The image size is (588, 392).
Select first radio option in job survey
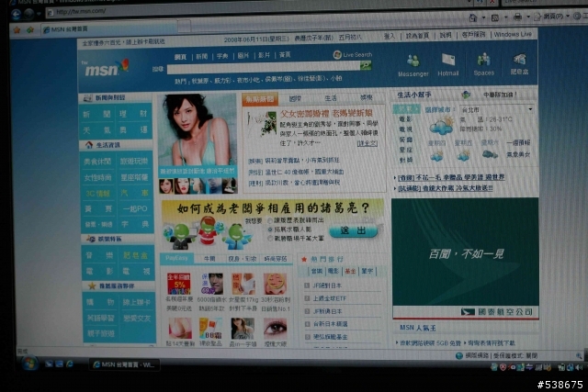click(x=269, y=220)
